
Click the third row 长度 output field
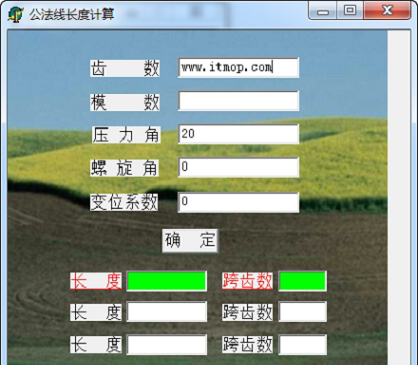(167, 345)
